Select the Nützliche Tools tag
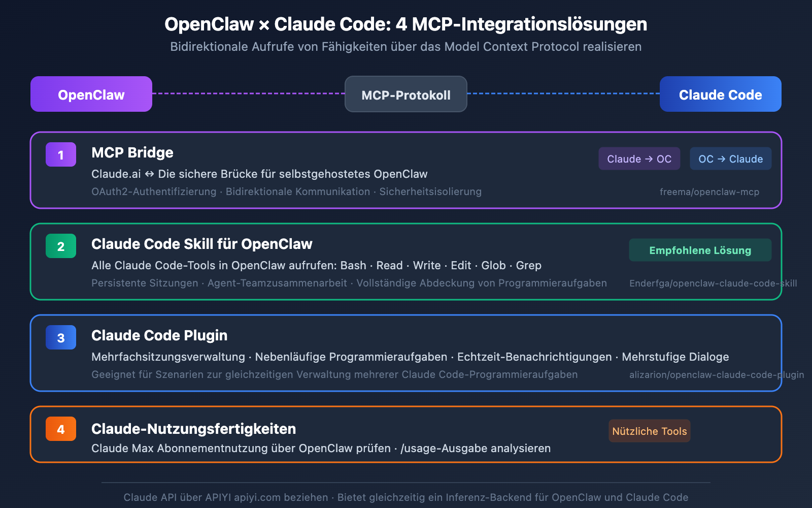812x508 pixels. tap(649, 431)
